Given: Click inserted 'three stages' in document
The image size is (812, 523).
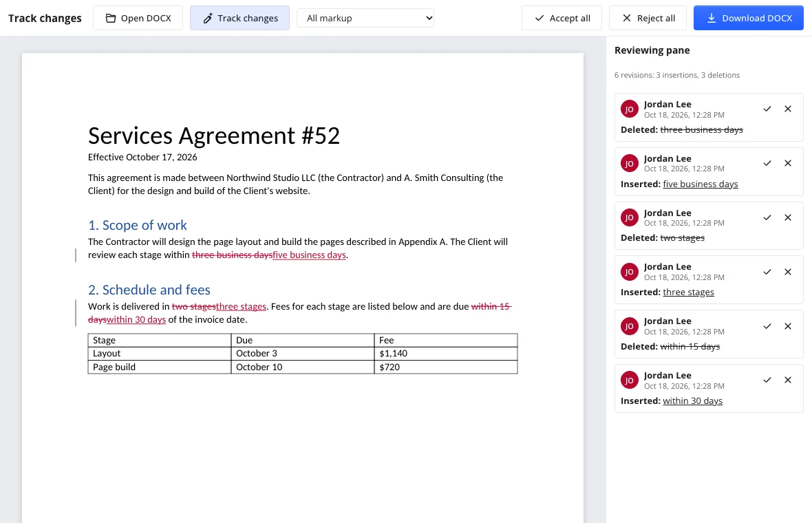Looking at the screenshot, I should click(241, 306).
